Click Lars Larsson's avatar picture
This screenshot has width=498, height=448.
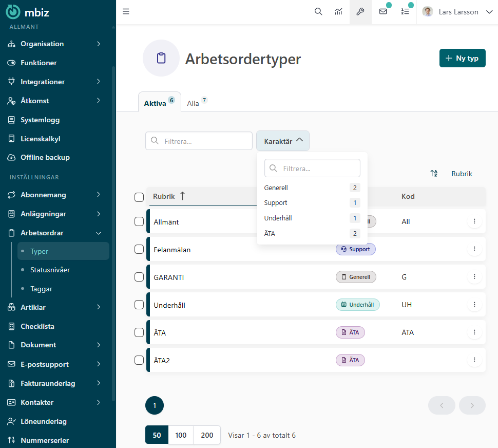(x=428, y=12)
